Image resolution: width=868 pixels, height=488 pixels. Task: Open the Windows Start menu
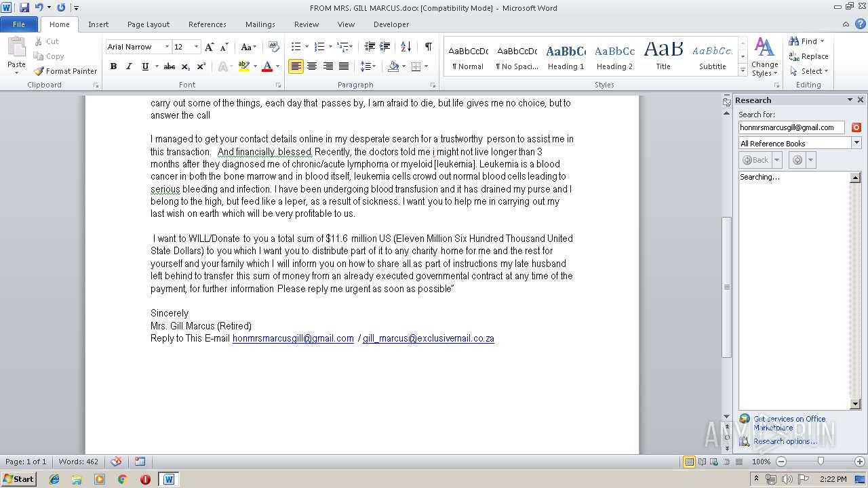point(18,479)
